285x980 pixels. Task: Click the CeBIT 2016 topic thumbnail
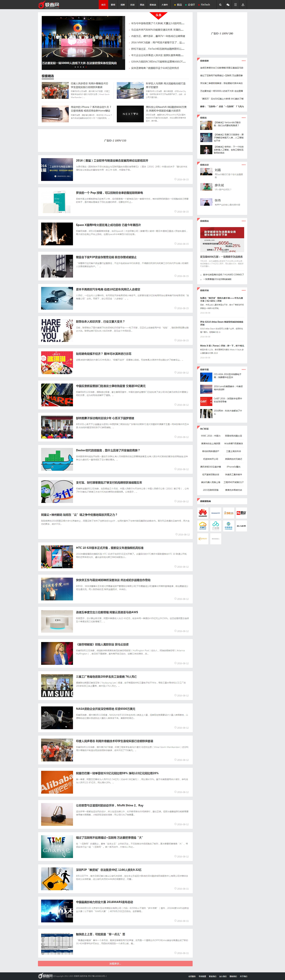point(206,401)
